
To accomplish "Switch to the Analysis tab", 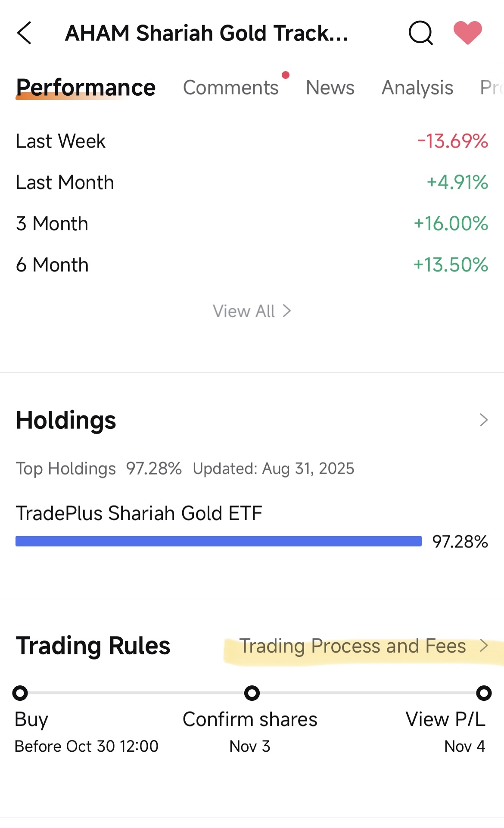I will (417, 88).
